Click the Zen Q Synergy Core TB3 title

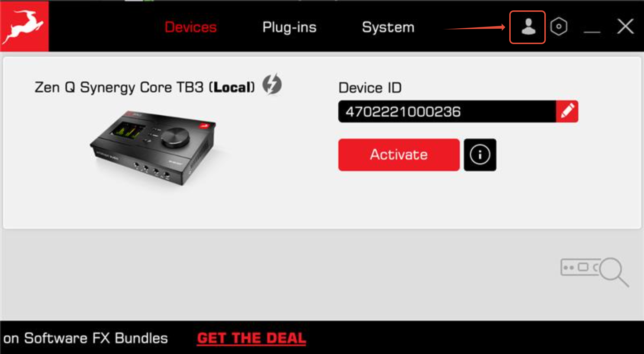[144, 87]
